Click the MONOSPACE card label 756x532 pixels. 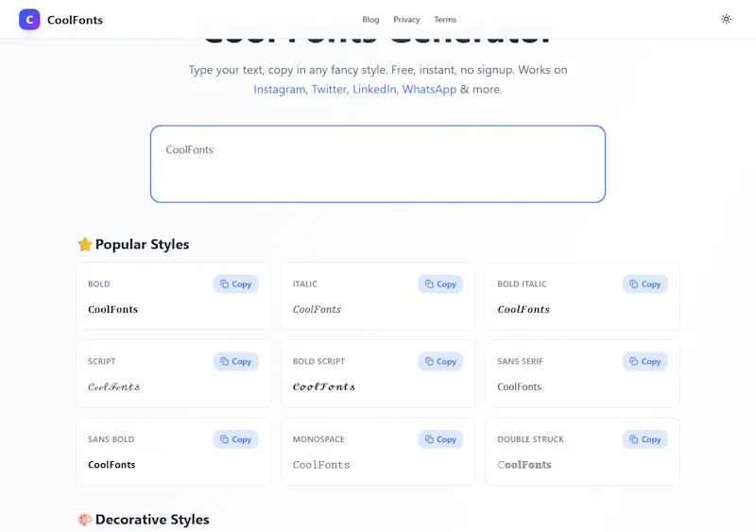point(318,439)
